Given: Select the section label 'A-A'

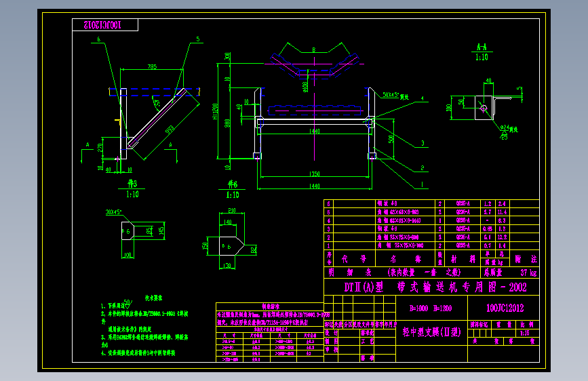Looking at the screenshot, I should (482, 47).
